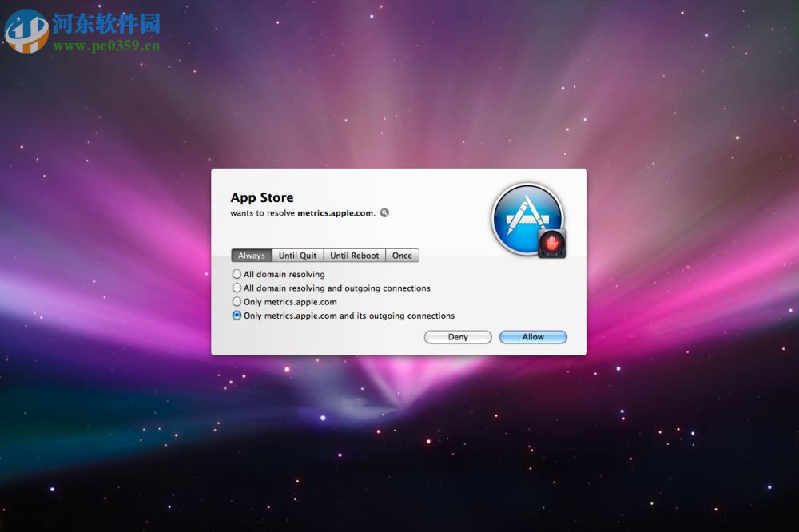
Task: Select the Always duration tab
Action: (251, 255)
